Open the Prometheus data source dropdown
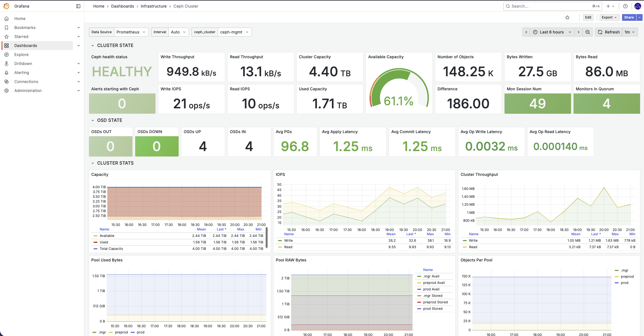This screenshot has height=336, width=644. click(131, 32)
